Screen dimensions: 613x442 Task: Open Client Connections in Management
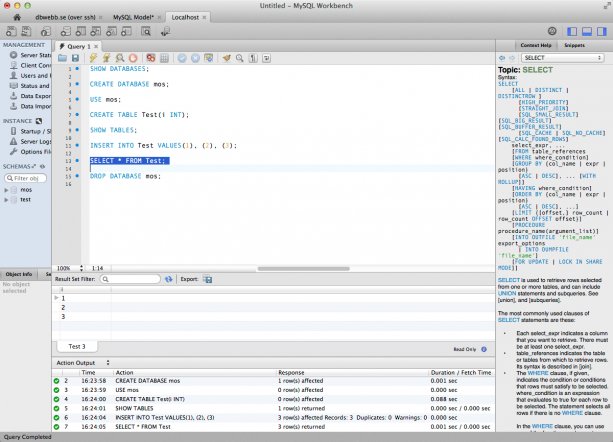pos(31,65)
